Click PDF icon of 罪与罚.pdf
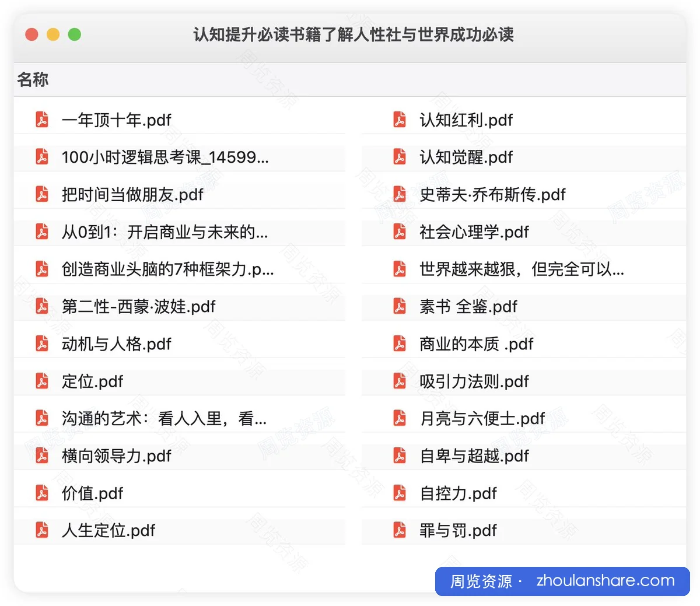This screenshot has height=606, width=700. (x=400, y=530)
